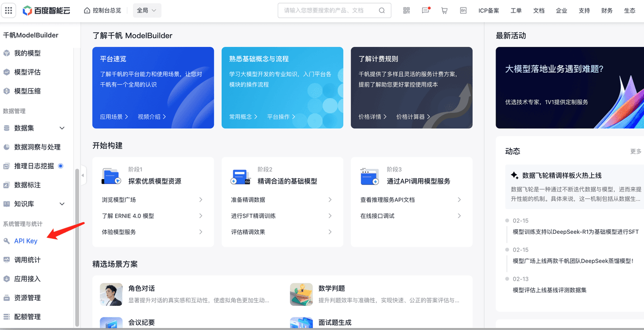
Task: Open 了解 ERNIE 4.0 模型 row arrow
Action: [201, 216]
